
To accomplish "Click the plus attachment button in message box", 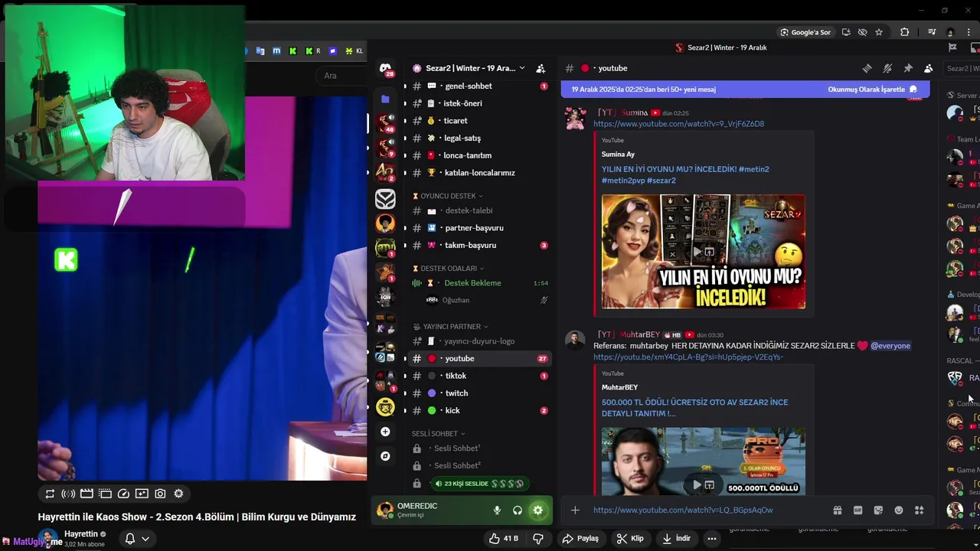I will (x=575, y=510).
